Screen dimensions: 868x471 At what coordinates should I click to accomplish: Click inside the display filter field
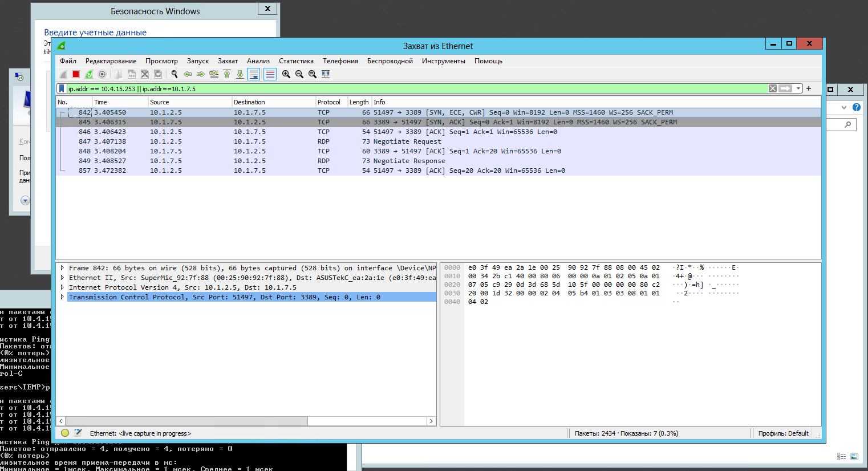tap(416, 88)
